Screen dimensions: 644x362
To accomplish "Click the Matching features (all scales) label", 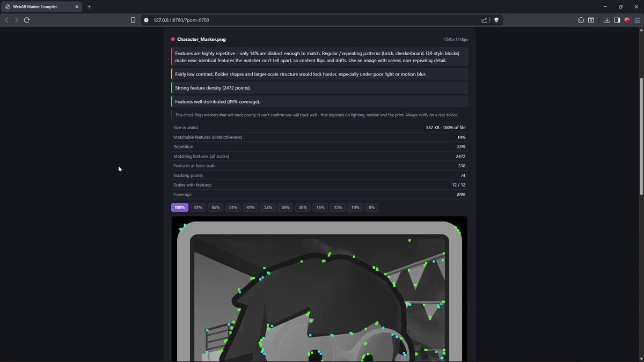I will click(201, 156).
